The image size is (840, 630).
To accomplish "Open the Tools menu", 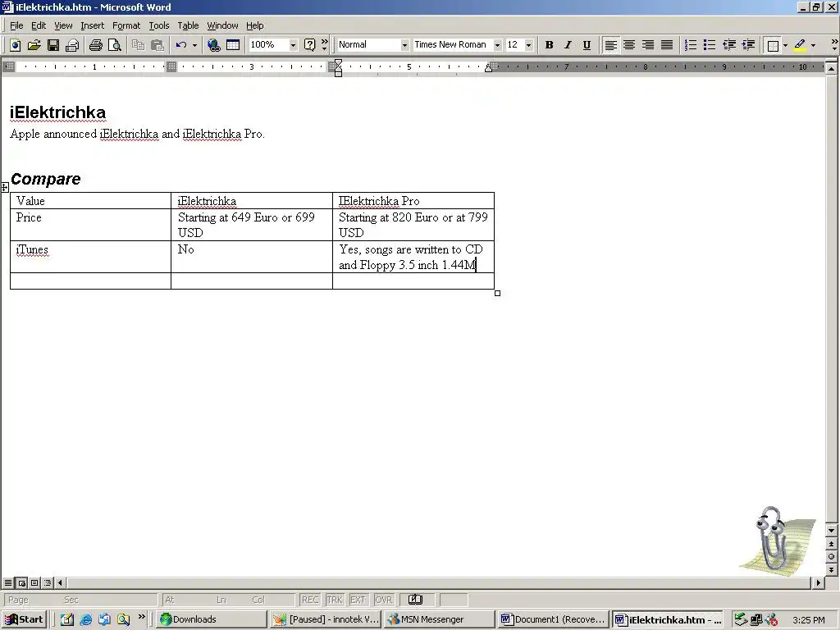I will tap(158, 25).
